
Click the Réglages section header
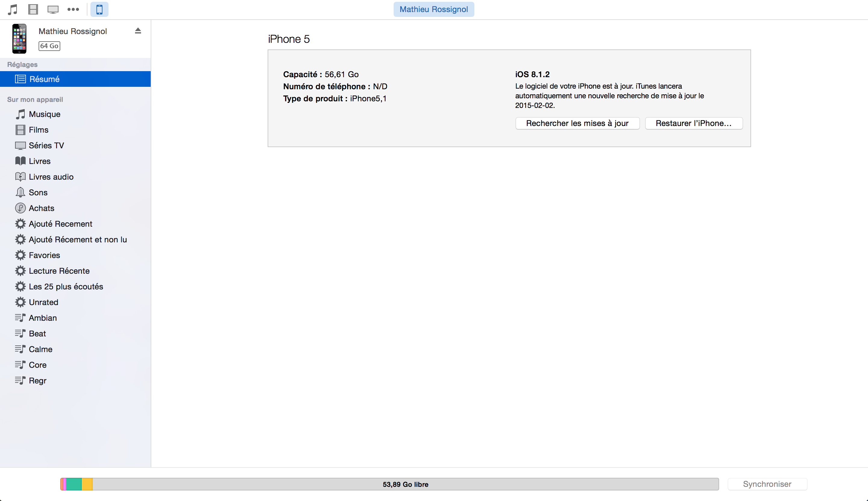(22, 65)
